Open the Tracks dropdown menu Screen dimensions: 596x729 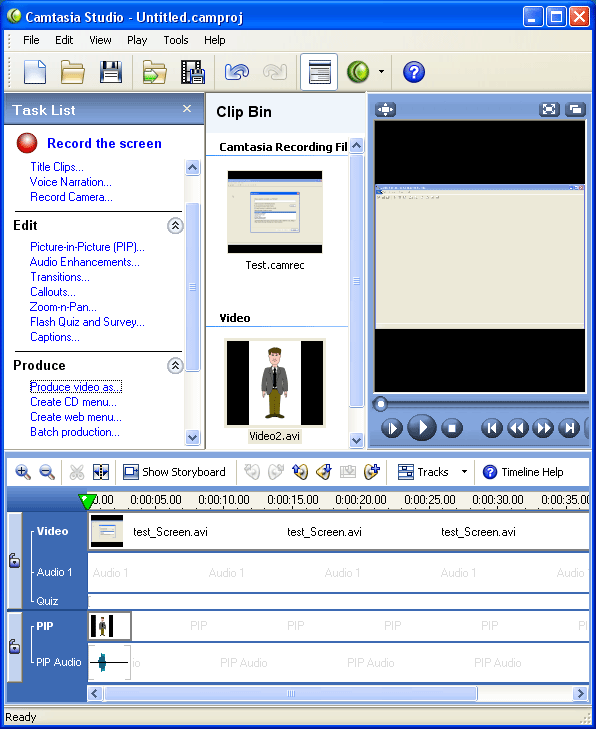[x=464, y=472]
